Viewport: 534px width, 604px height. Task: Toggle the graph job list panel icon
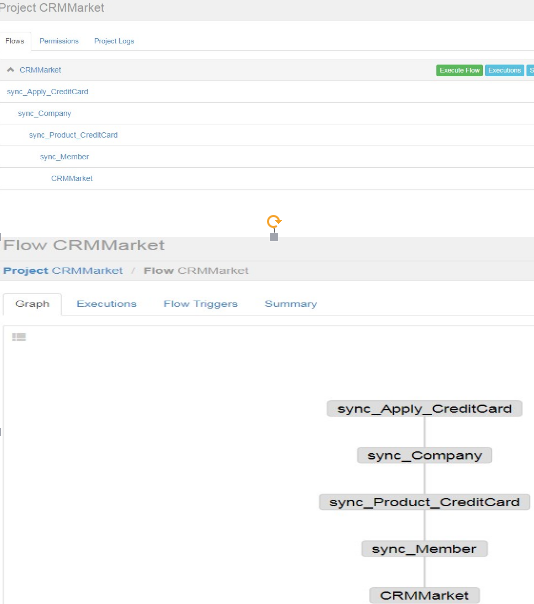coord(19,337)
